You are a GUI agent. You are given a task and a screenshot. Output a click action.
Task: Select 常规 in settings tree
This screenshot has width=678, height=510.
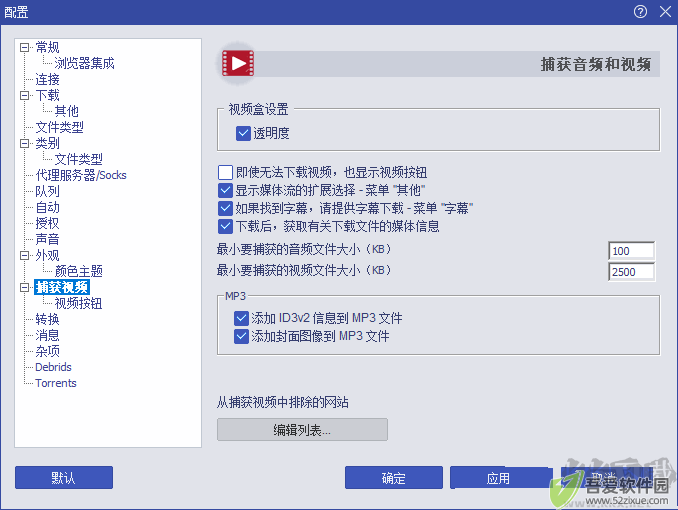[x=47, y=47]
